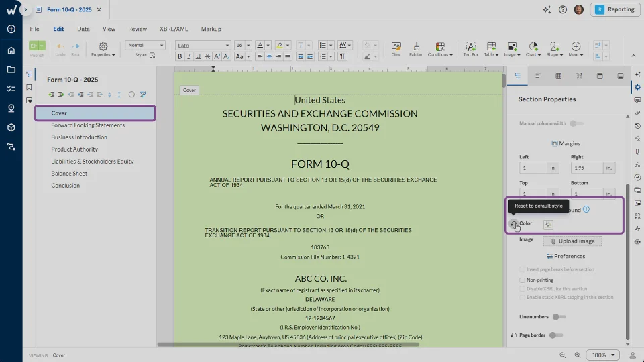The height and width of the screenshot is (362, 644).
Task: Go to Home in left sidebar
Action: (x=11, y=50)
